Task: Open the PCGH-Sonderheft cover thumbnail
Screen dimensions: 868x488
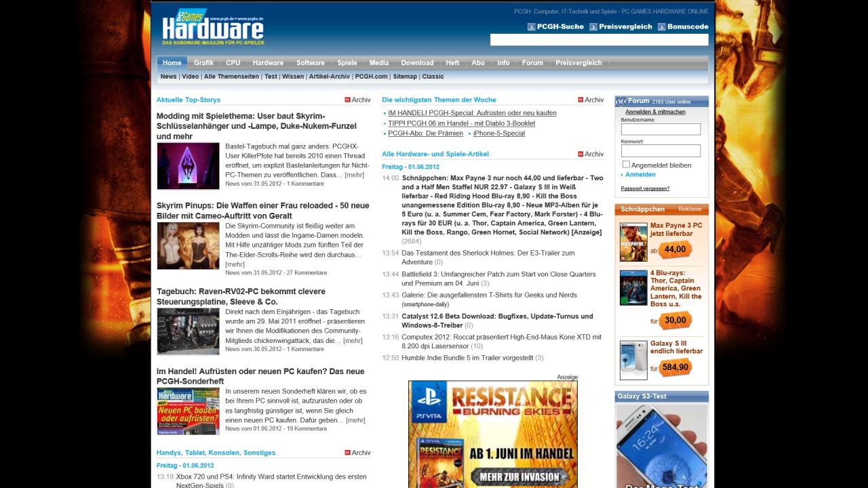Action: [189, 411]
